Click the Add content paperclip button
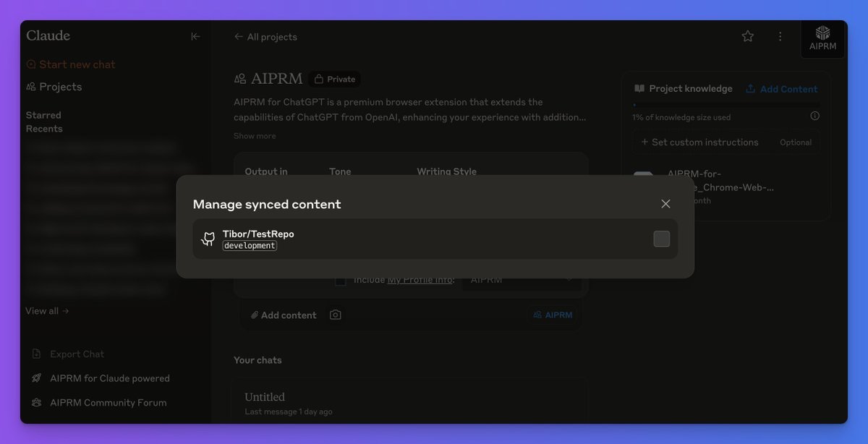This screenshot has width=868, height=444. pyautogui.click(x=284, y=315)
